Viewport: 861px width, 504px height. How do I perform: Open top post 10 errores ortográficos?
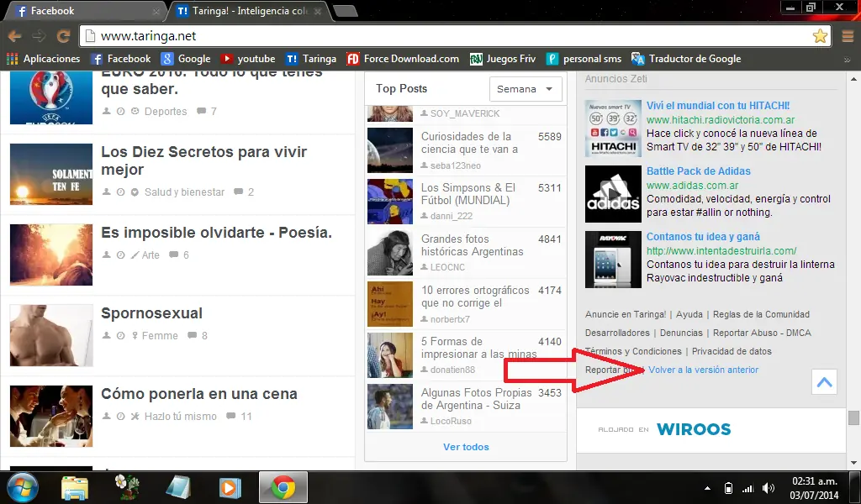pos(475,297)
